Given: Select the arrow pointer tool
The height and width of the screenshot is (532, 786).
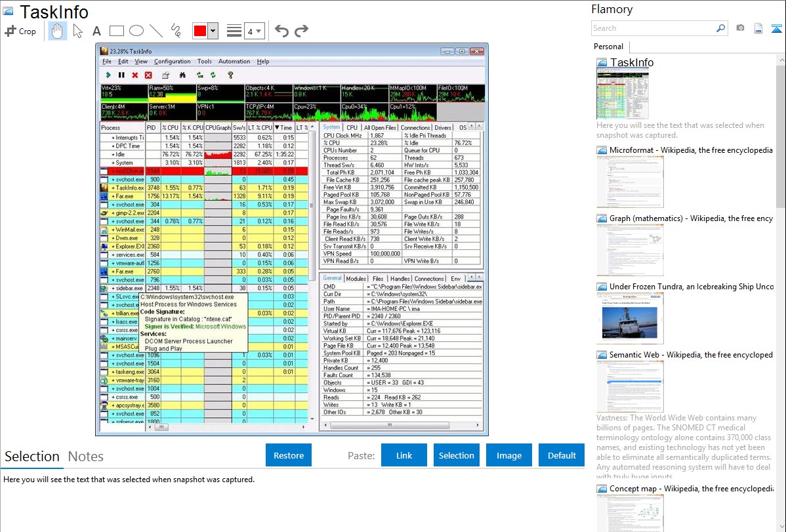Looking at the screenshot, I should (x=77, y=31).
